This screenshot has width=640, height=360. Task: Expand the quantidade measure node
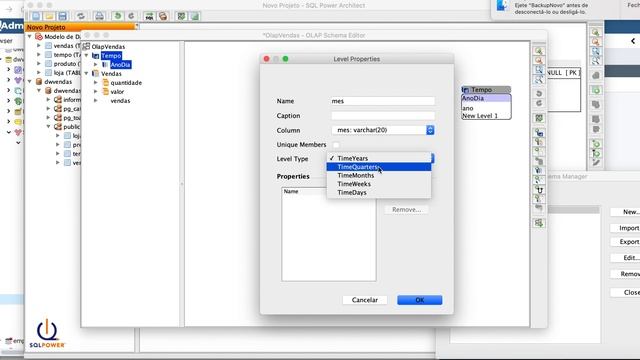96,82
